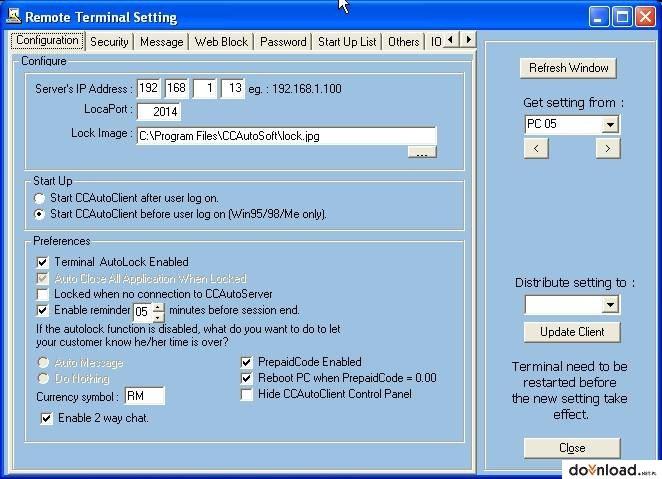Image resolution: width=662 pixels, height=479 pixels.
Task: Increase the reminder minutes spinner
Action: click(x=158, y=307)
